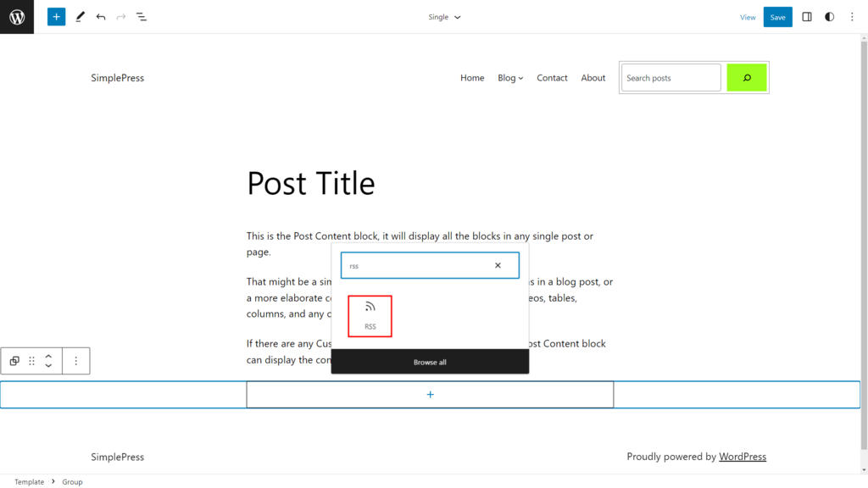Viewport: 868px width, 488px height.
Task: Open the Single template dropdown
Action: pyautogui.click(x=444, y=16)
